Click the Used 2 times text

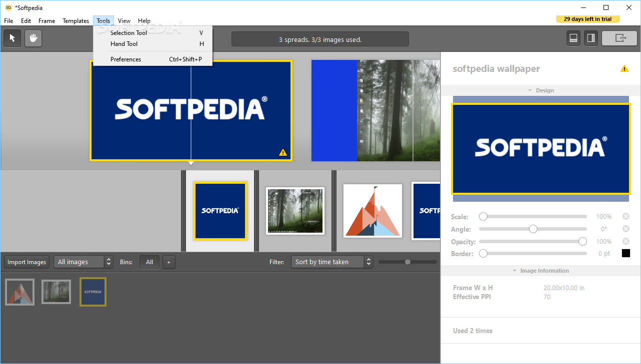(472, 331)
